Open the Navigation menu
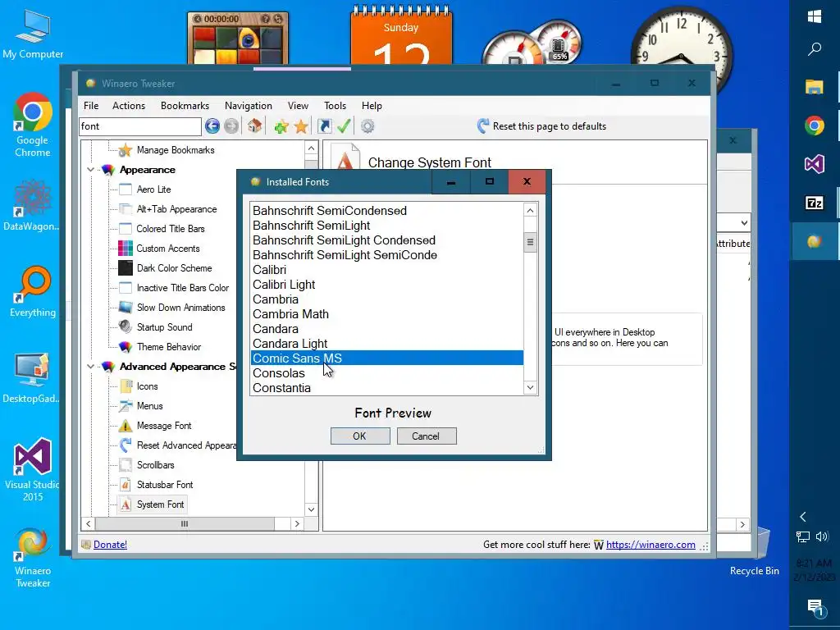This screenshot has width=840, height=630. click(248, 106)
